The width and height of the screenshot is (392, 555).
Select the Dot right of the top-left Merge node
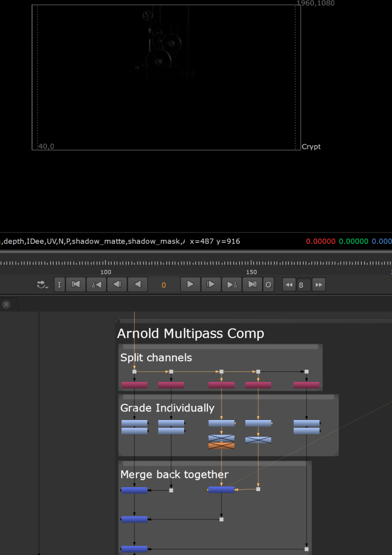coord(171,490)
